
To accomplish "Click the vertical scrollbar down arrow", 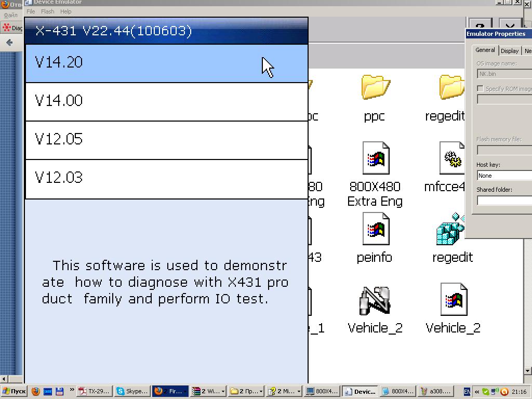I will pos(528,371).
